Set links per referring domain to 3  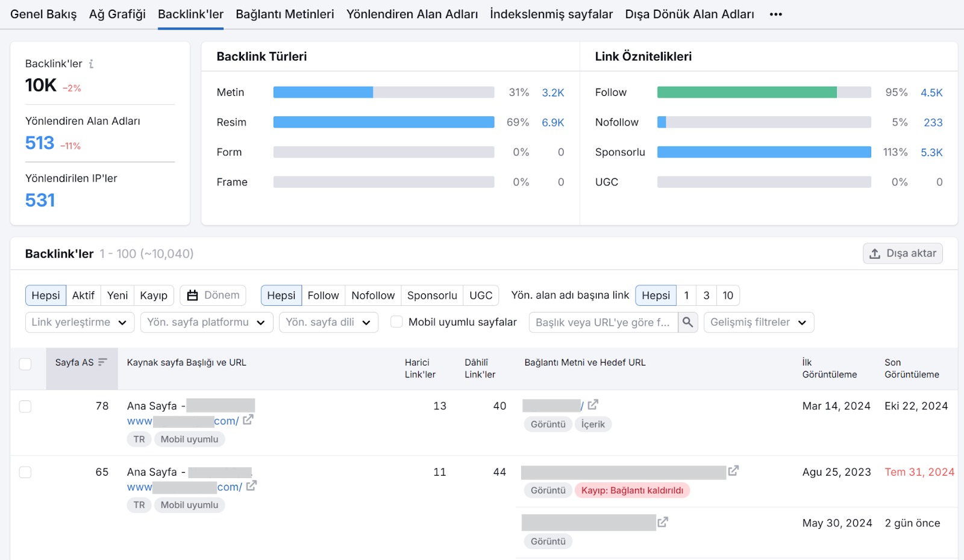click(x=706, y=296)
